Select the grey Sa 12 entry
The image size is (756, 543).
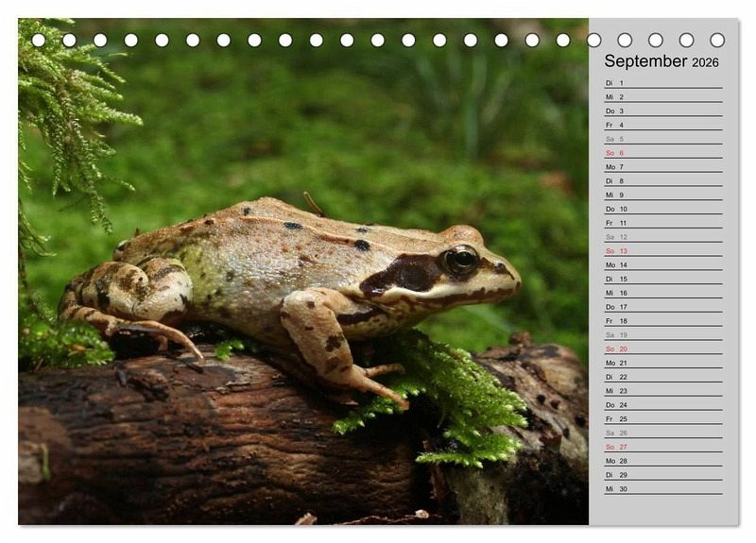662,237
